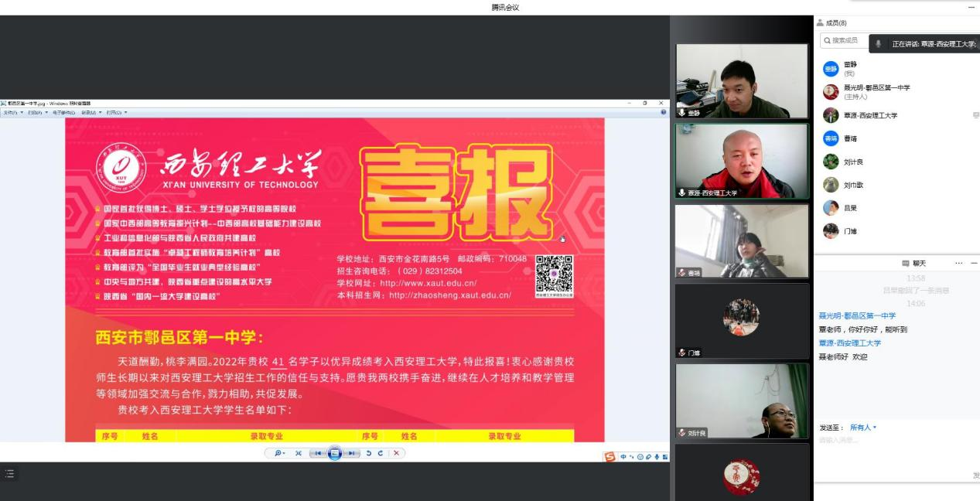980x501 pixels.
Task: Rotate image counterclockwise
Action: [369, 453]
